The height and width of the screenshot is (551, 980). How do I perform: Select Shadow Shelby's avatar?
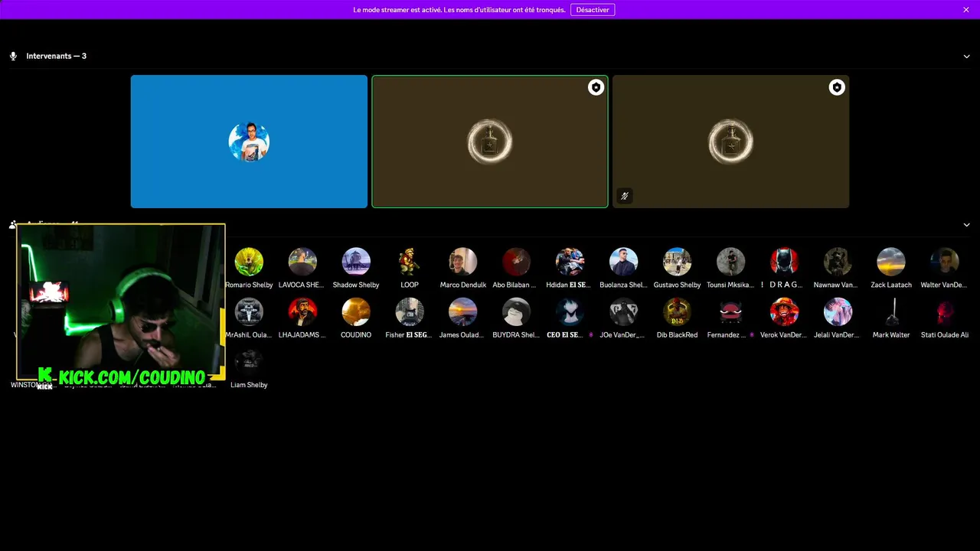coord(356,262)
